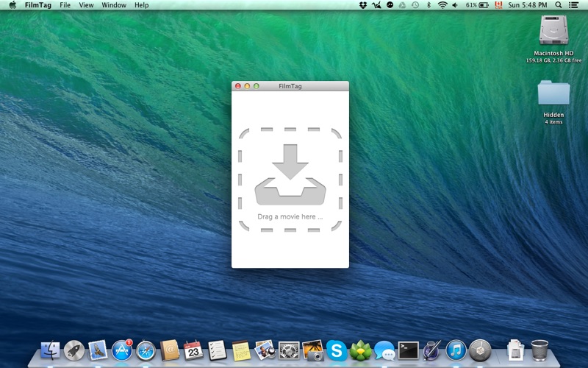Open Spotlight search magnifier
This screenshot has height=368, width=588.
pos(559,5)
